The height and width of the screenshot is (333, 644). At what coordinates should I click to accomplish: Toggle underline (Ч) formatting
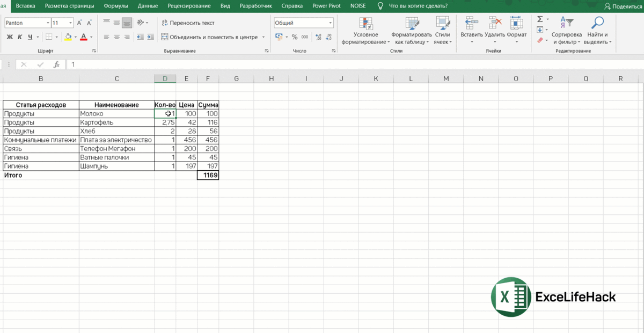tap(30, 37)
